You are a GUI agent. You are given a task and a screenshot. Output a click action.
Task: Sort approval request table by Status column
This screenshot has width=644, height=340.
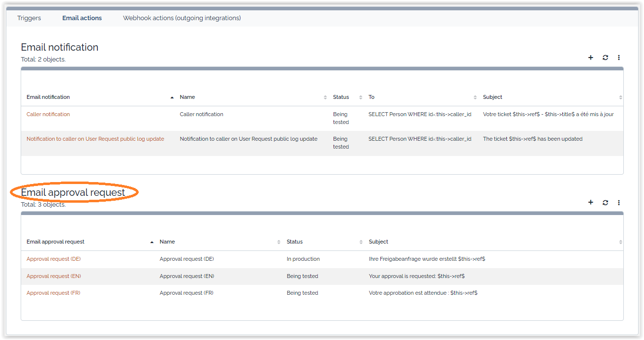tap(295, 242)
